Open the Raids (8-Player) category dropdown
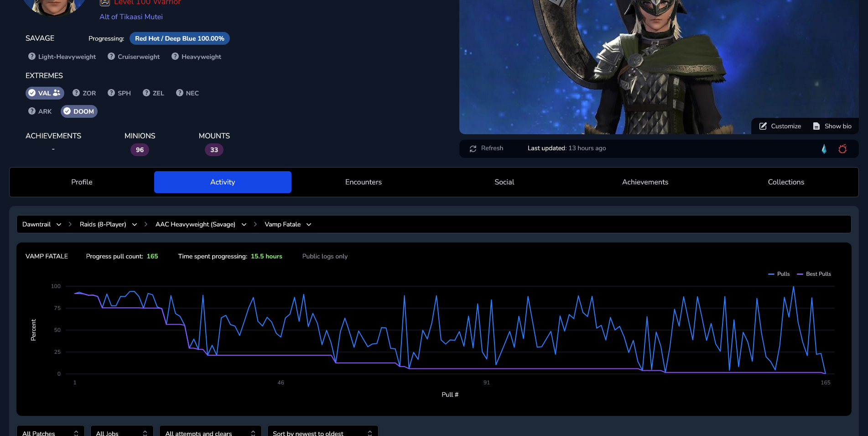Screen dimensions: 868x436 click(x=109, y=224)
